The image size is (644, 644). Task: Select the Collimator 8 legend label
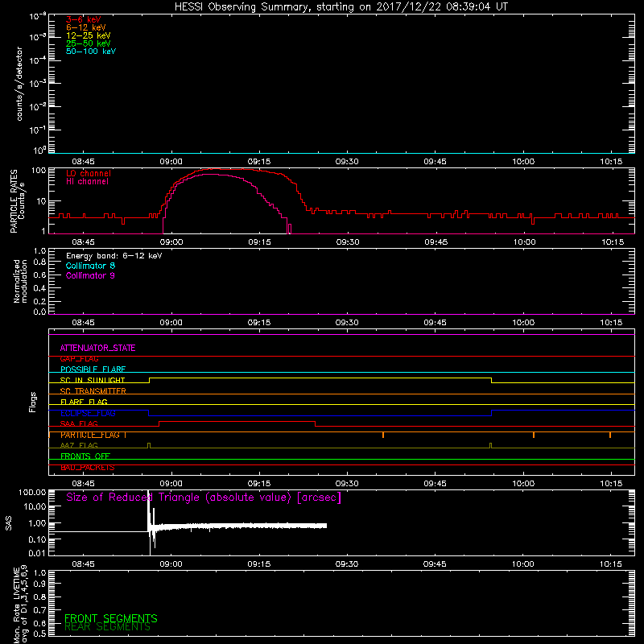[90, 266]
